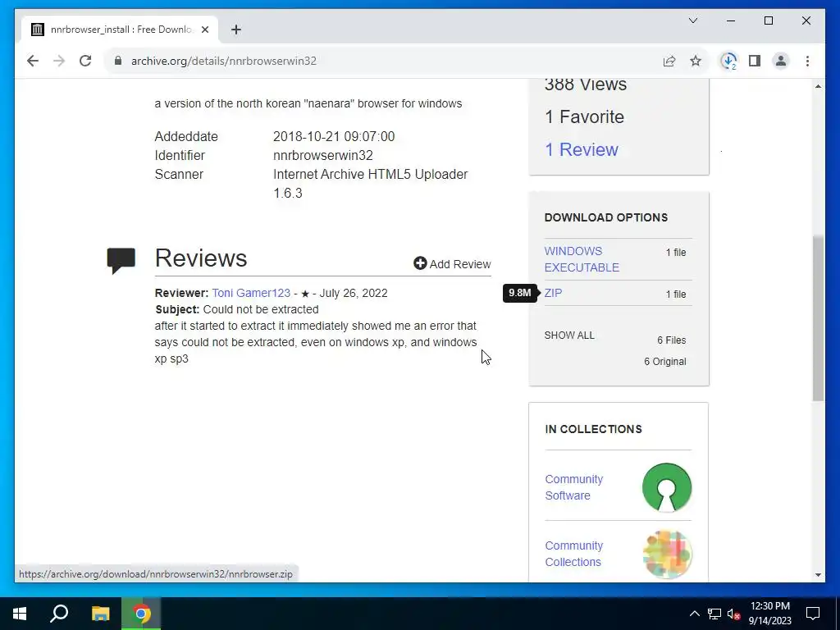Click the Chrome taskbar icon
The image size is (840, 630).
point(141,614)
